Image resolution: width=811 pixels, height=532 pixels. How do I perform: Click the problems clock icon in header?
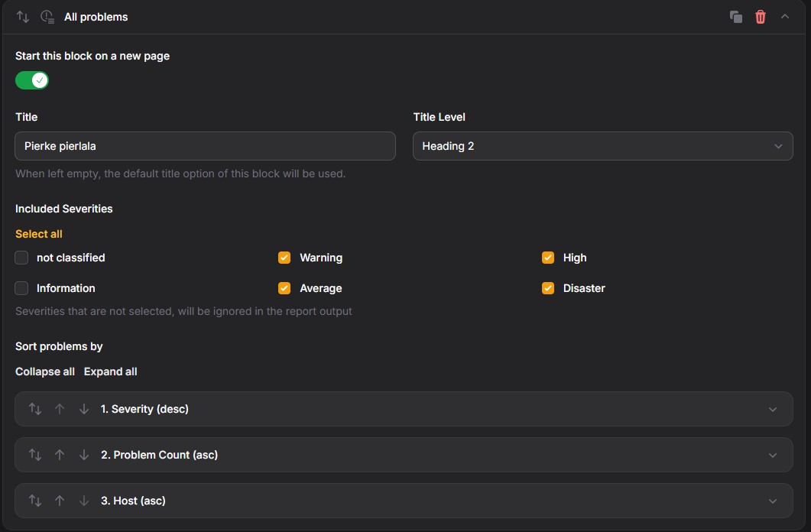tap(47, 17)
